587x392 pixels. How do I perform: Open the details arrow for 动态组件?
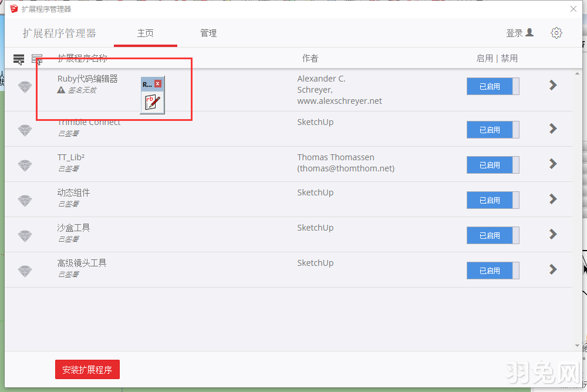click(x=552, y=200)
